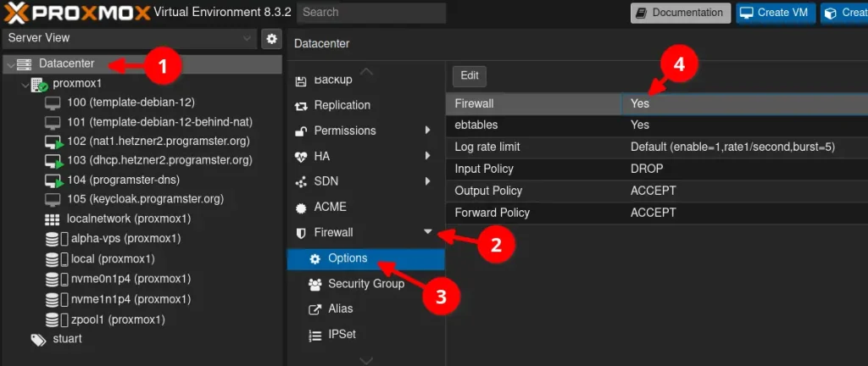Click the Create VM button
The height and width of the screenshot is (366, 868).
pyautogui.click(x=776, y=13)
